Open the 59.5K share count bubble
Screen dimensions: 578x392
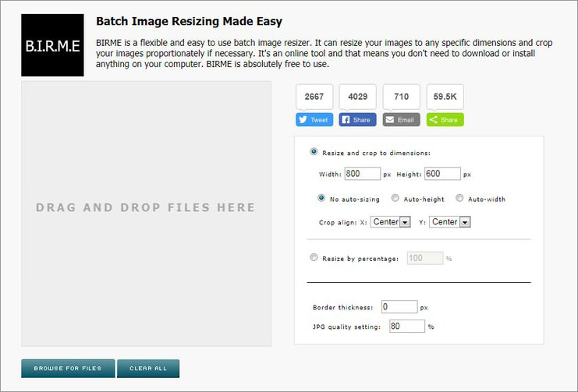click(445, 97)
